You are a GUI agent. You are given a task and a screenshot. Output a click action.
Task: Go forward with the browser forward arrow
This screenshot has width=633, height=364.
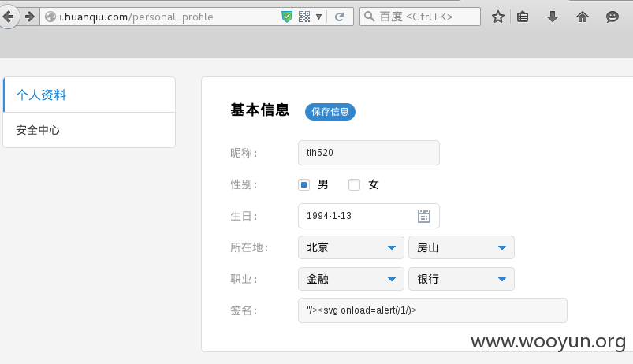(x=29, y=17)
